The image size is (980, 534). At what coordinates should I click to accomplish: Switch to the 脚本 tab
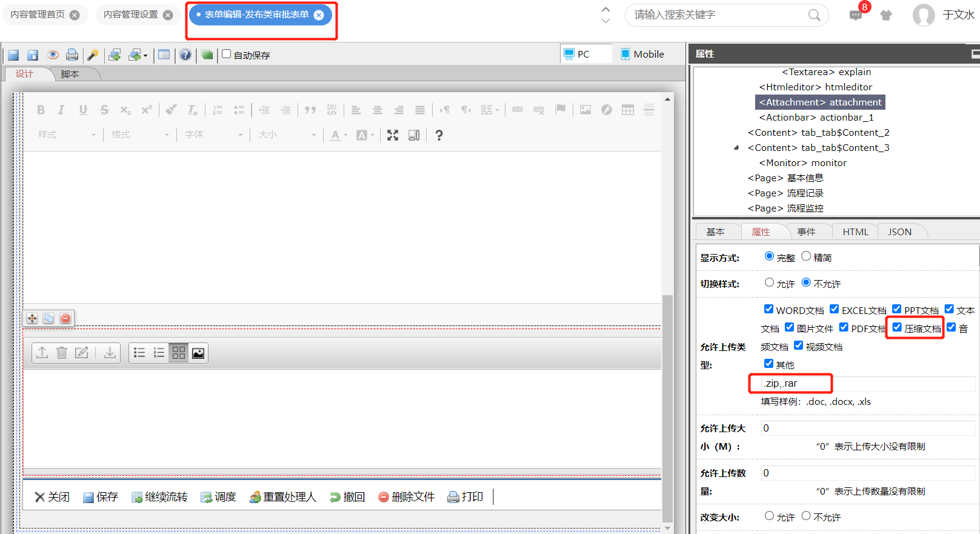[x=70, y=74]
